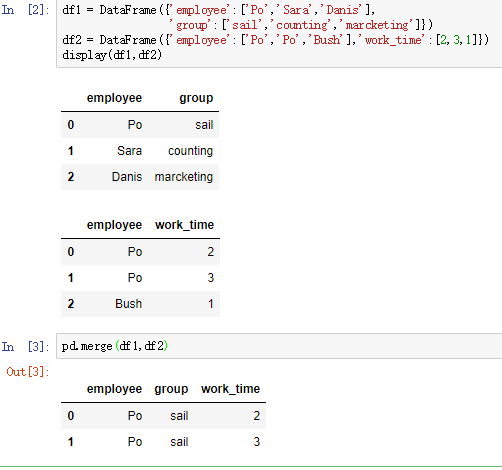Select the 'marcketing' table cell
This screenshot has width=502, height=470.
pos(183,177)
